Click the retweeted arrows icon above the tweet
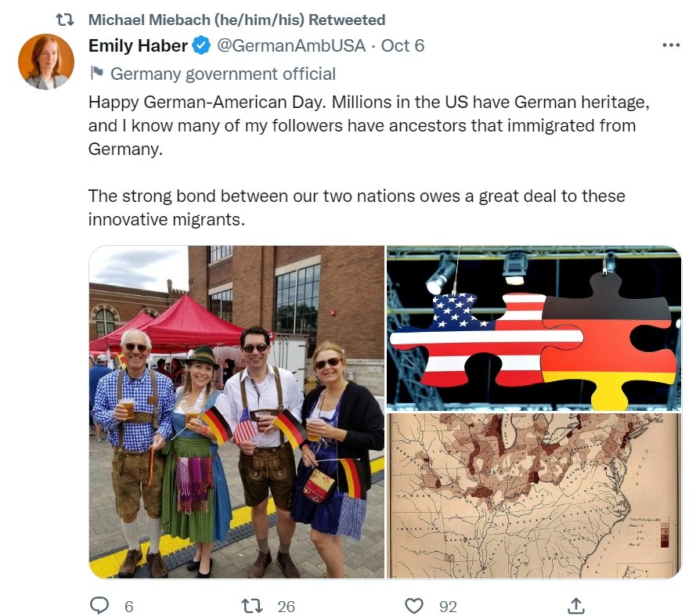Screen dimensions: 696x616 [65, 20]
